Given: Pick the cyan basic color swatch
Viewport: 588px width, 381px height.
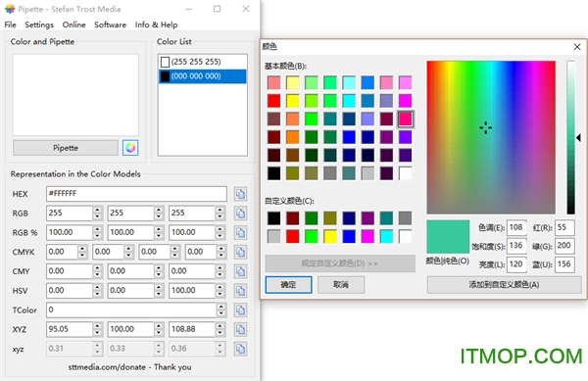Looking at the screenshot, I should (x=349, y=101).
